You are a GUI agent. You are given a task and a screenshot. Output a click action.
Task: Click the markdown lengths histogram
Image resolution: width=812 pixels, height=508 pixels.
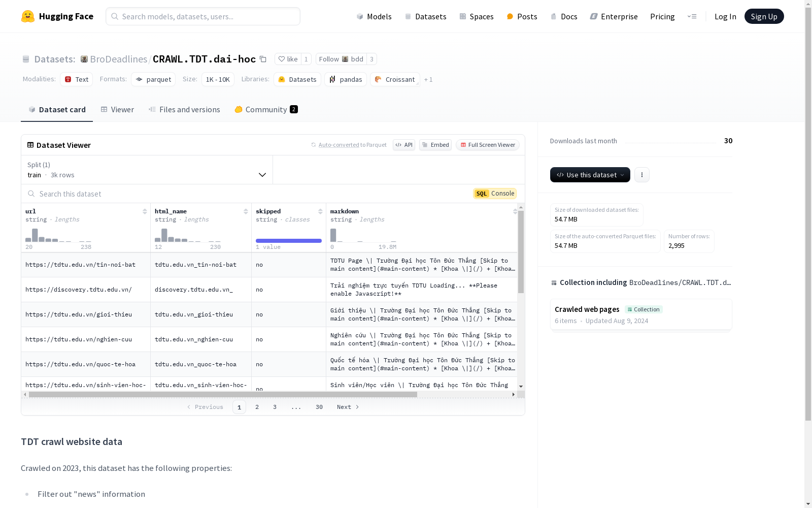click(363, 235)
